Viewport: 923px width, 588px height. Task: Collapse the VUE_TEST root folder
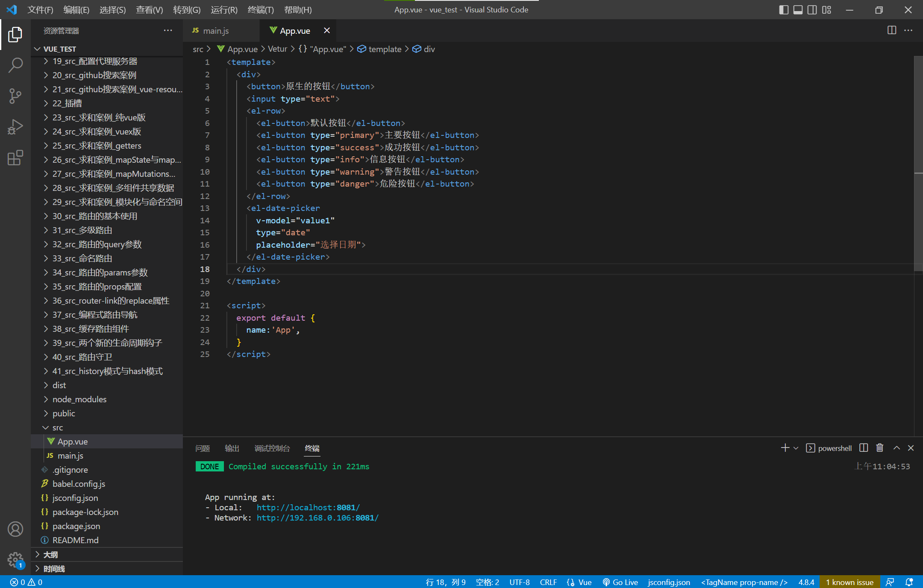107,49
